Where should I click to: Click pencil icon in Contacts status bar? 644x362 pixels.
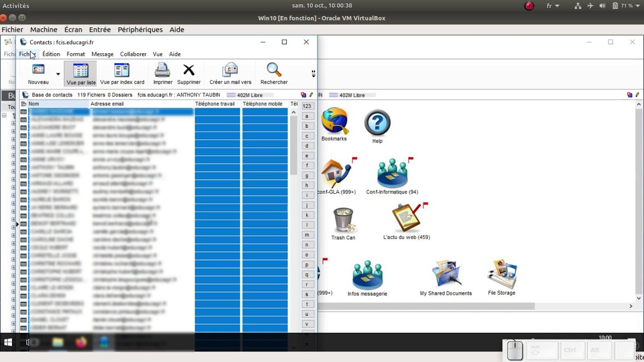(311, 95)
